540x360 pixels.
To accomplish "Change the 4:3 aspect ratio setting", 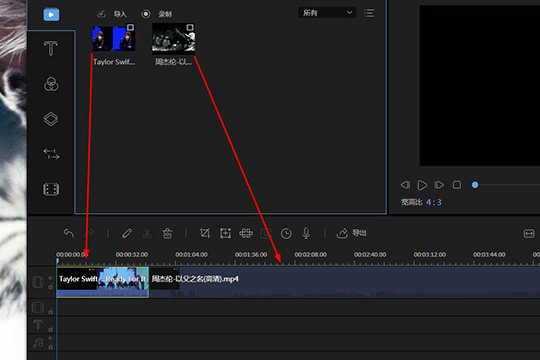I will (434, 202).
